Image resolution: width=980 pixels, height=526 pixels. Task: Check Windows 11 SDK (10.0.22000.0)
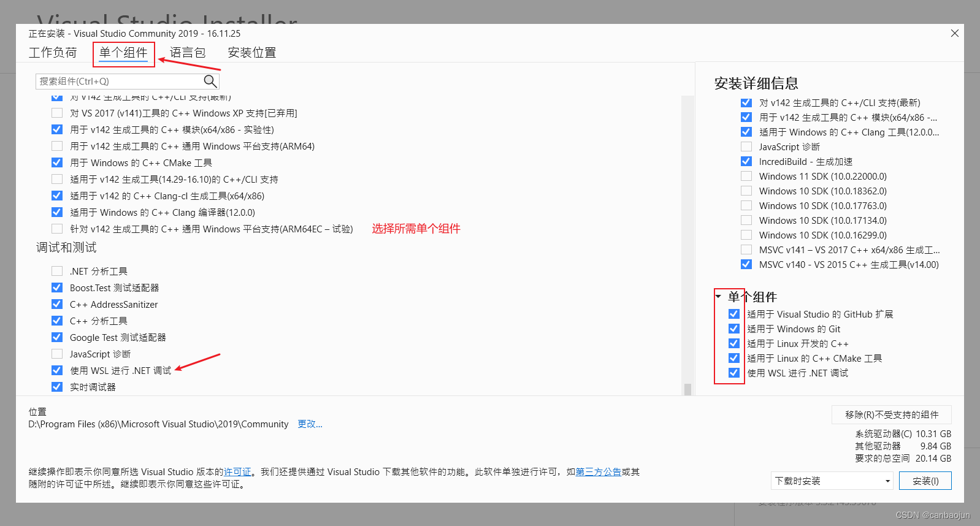point(746,176)
